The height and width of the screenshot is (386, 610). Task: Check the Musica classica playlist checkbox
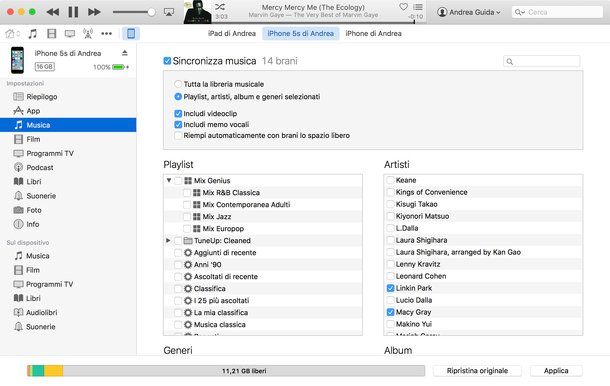(x=178, y=325)
